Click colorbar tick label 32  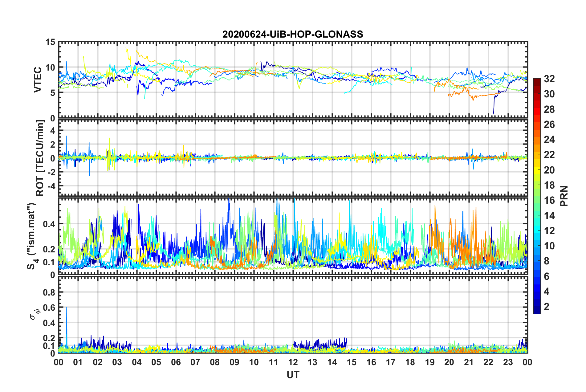pyautogui.click(x=549, y=79)
